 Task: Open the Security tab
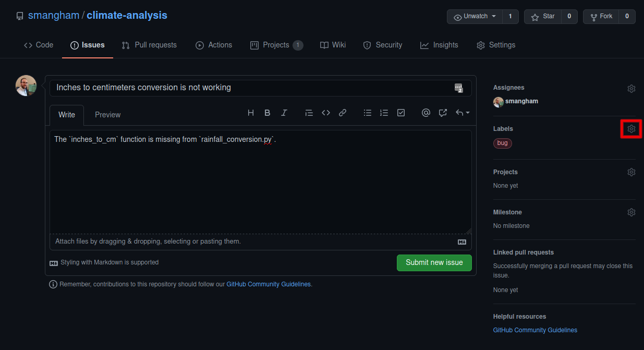(x=383, y=45)
